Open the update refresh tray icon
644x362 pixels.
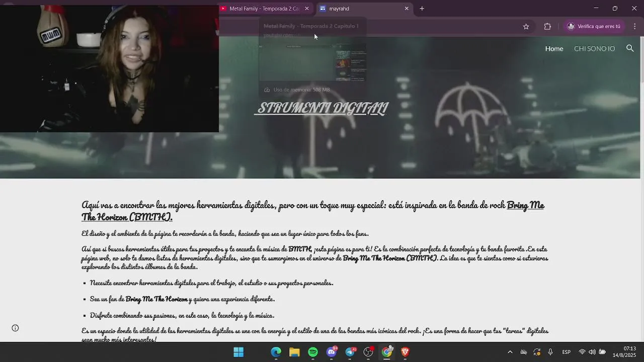(x=537, y=352)
